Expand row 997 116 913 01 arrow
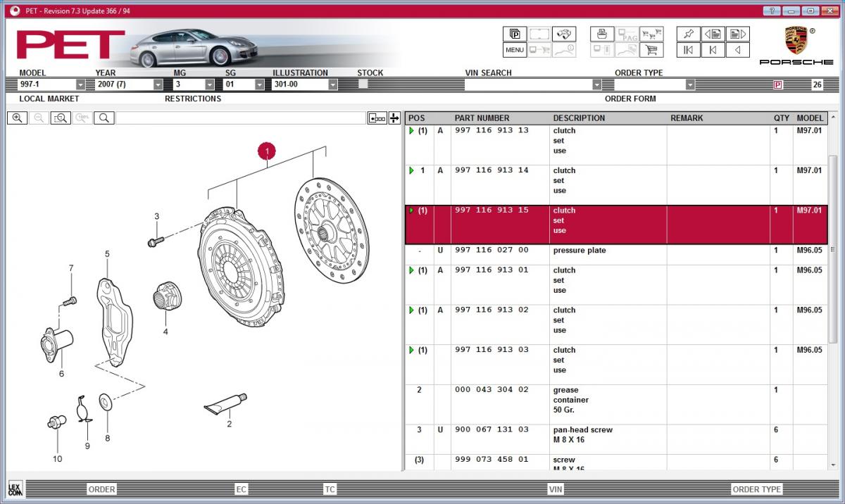The height and width of the screenshot is (504, 845). click(x=412, y=270)
